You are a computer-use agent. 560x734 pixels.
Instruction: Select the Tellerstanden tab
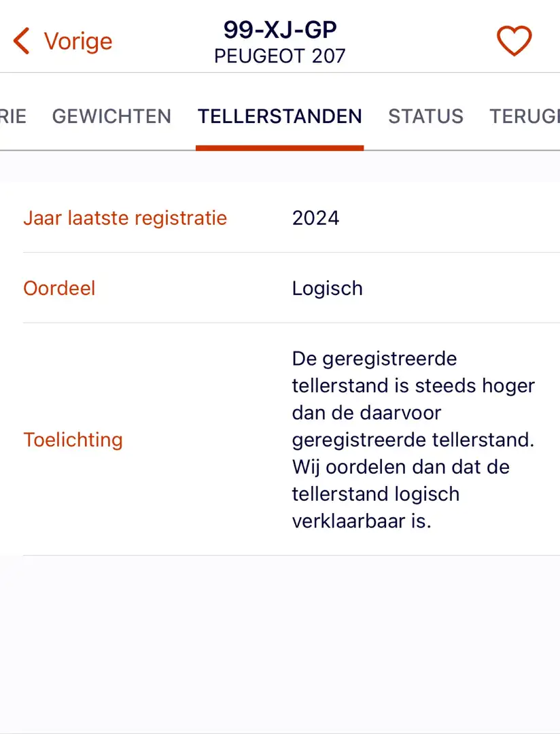pyautogui.click(x=279, y=116)
